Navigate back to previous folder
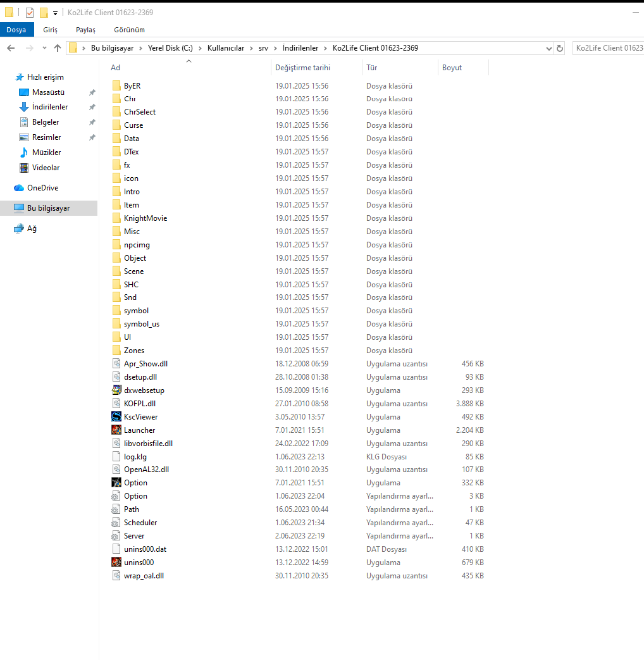The image size is (644, 660). pyautogui.click(x=11, y=48)
